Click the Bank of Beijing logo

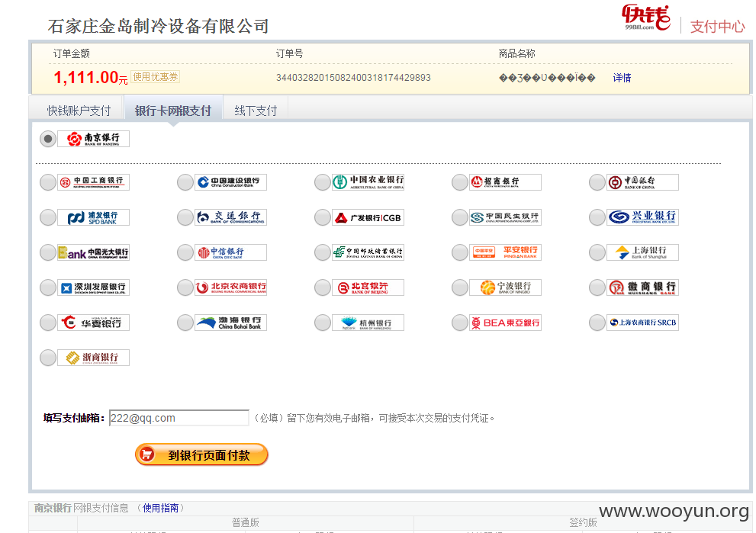[368, 287]
